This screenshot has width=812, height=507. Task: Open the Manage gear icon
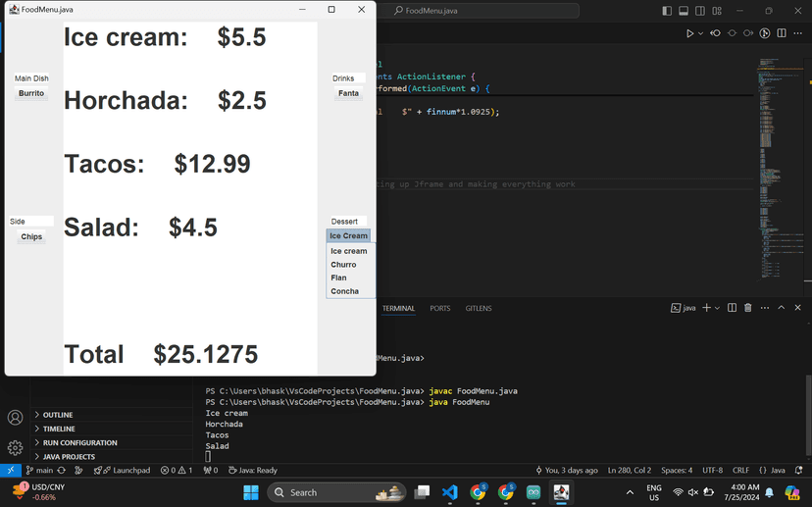[x=15, y=448]
